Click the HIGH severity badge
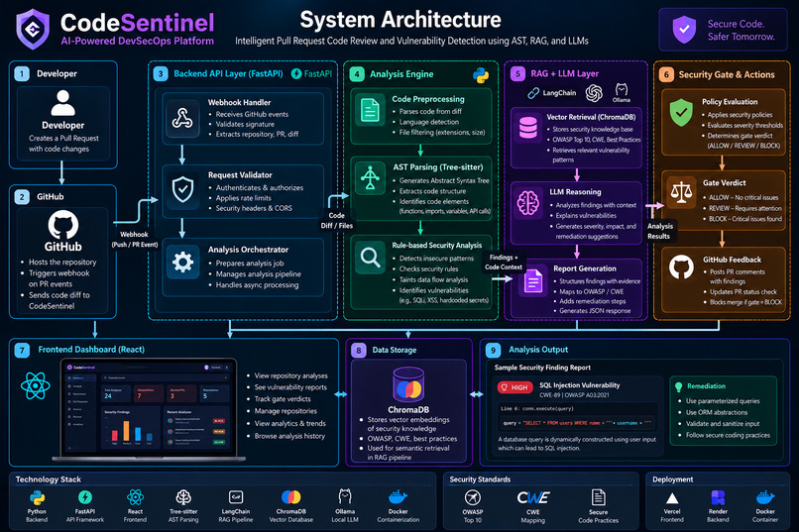The width and height of the screenshot is (799, 532). point(514,387)
